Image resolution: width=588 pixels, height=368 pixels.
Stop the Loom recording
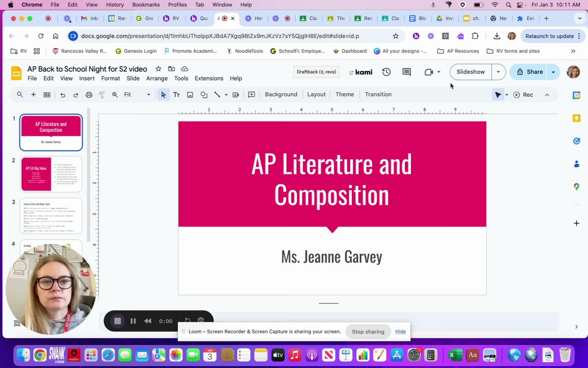[x=118, y=321]
